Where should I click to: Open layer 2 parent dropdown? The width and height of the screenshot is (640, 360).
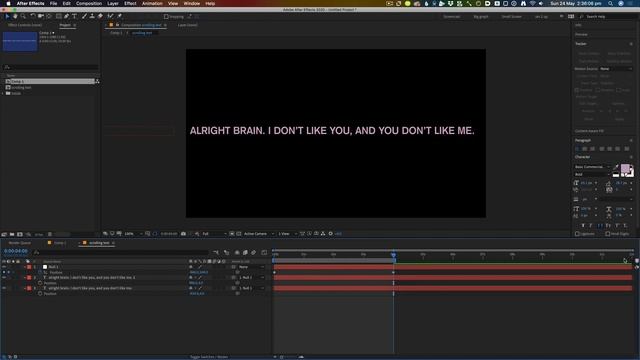[251, 278]
